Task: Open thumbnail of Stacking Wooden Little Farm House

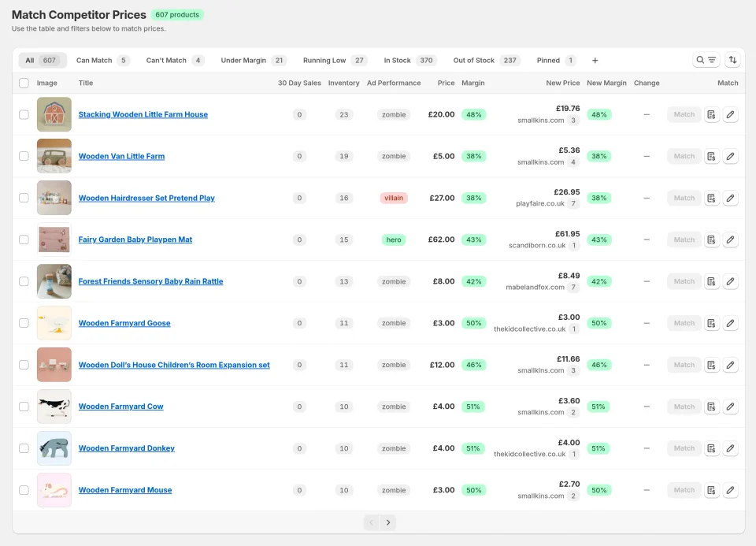Action: click(x=54, y=114)
